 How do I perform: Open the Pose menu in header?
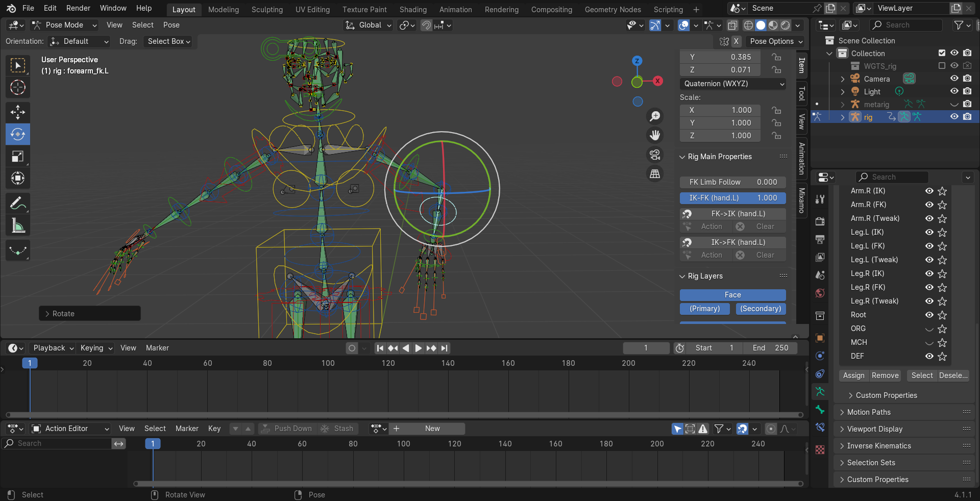pos(171,25)
